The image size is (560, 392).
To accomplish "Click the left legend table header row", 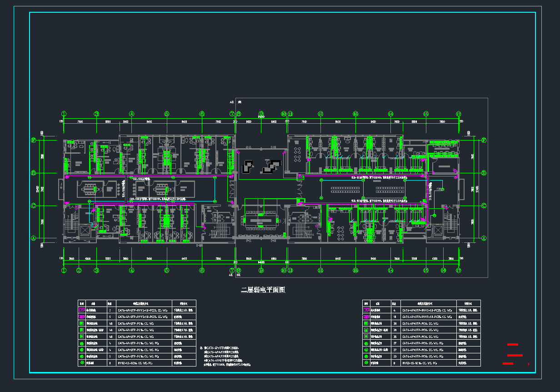I will [137, 303].
